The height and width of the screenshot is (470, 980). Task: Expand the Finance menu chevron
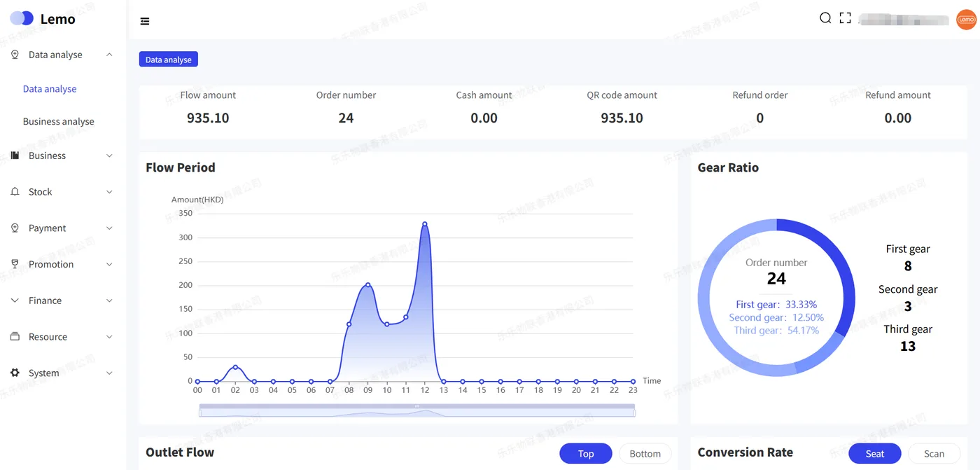point(109,300)
